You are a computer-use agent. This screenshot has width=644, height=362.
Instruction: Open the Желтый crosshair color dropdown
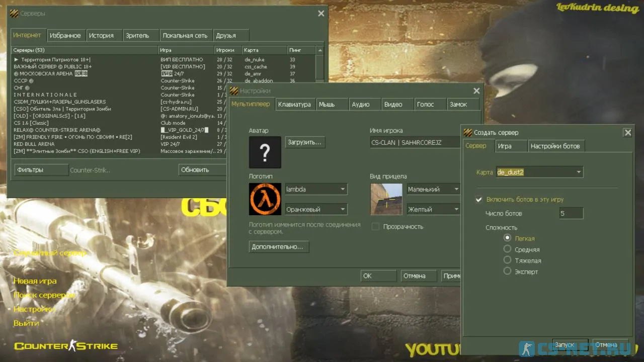pos(434,210)
